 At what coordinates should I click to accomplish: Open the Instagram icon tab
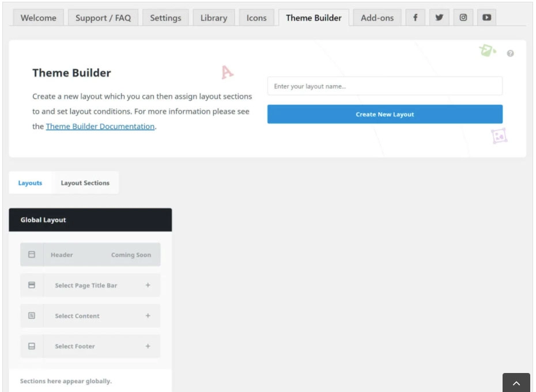pos(463,17)
